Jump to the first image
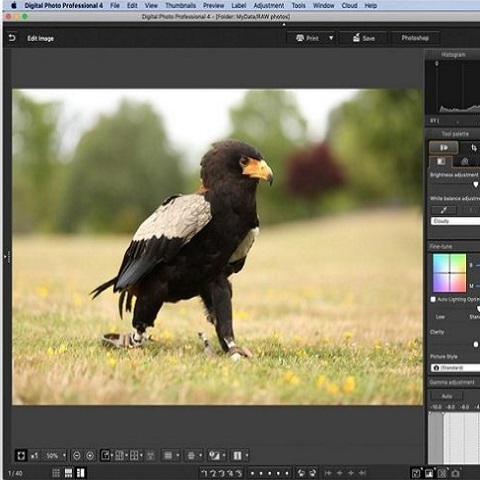 pyautogui.click(x=328, y=473)
